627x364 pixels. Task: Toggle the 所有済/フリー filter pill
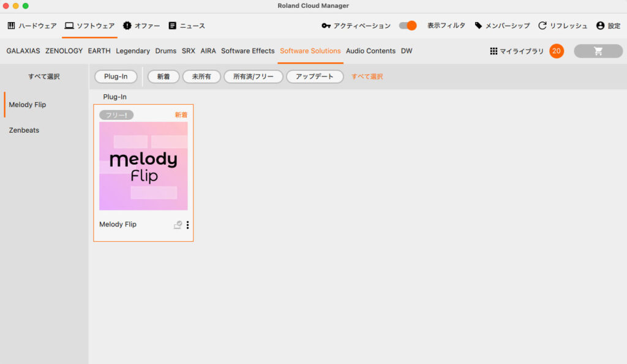pyautogui.click(x=253, y=76)
